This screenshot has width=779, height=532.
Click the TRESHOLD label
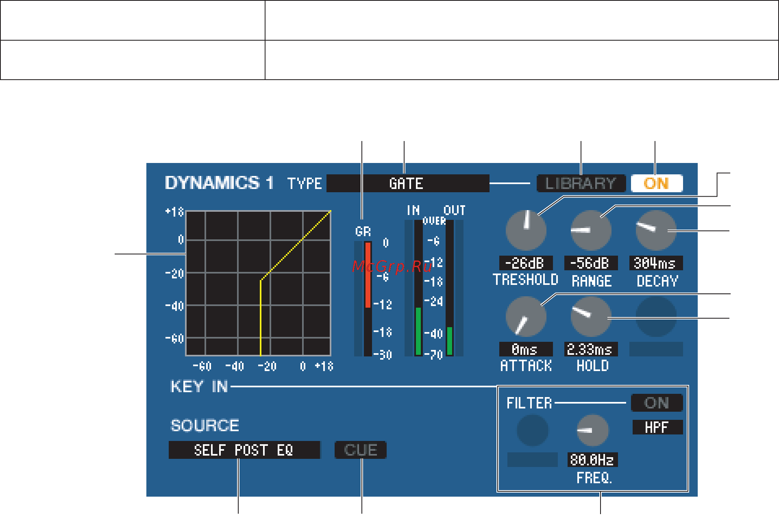(x=525, y=280)
